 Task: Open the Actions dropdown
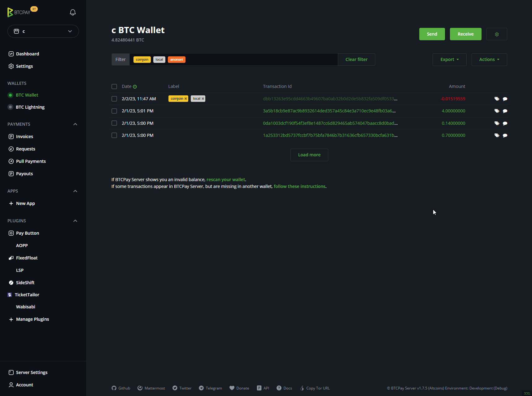489,59
